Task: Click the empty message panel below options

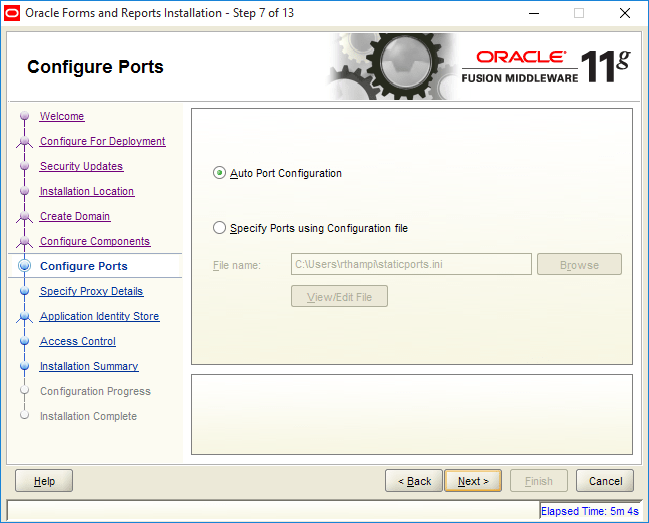Action: [412, 414]
